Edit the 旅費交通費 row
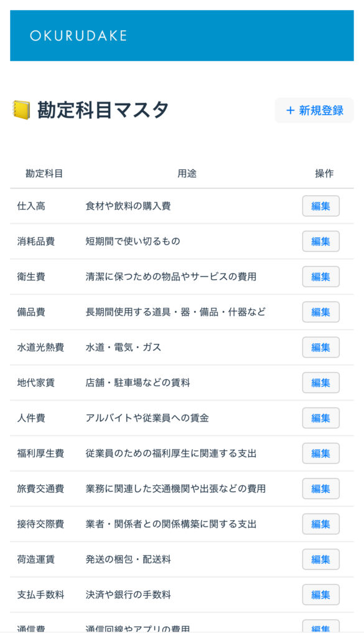Screen dimensions: 364x638 click(x=320, y=488)
